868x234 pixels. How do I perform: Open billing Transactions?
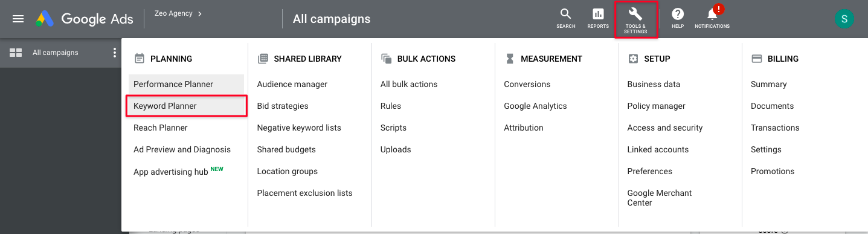pos(775,128)
